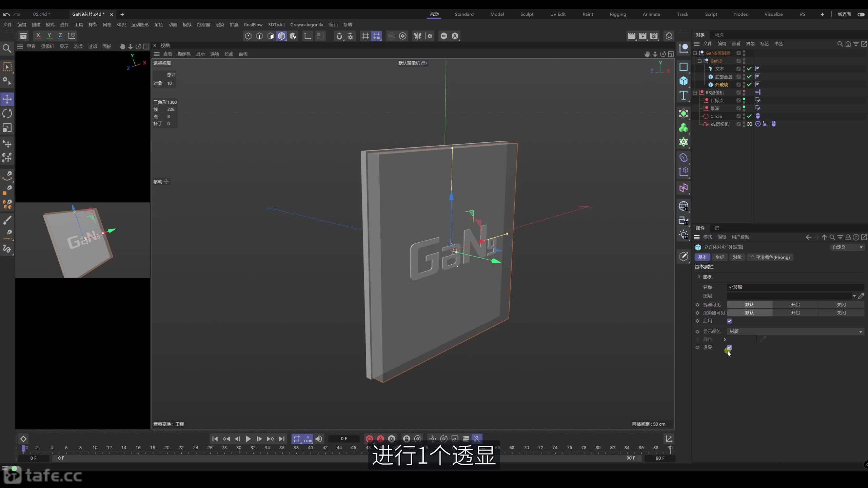Click the undo arrow
The width and height of the screenshot is (868, 488).
[x=6, y=14]
